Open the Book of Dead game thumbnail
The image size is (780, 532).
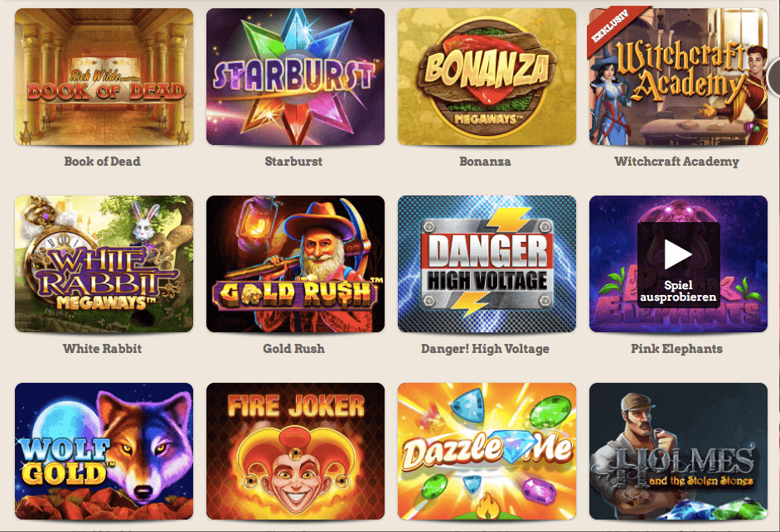[x=104, y=76]
